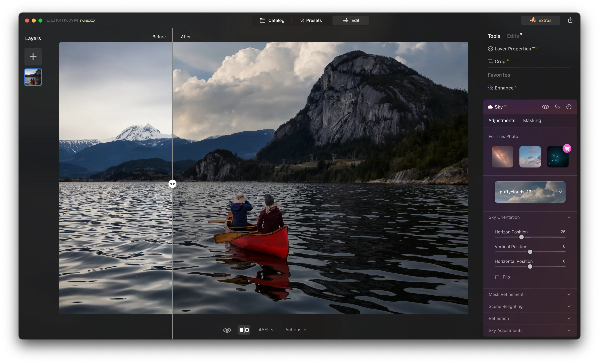This screenshot has height=364, width=599.
Task: Toggle the before/after compare split view button
Action: point(244,330)
